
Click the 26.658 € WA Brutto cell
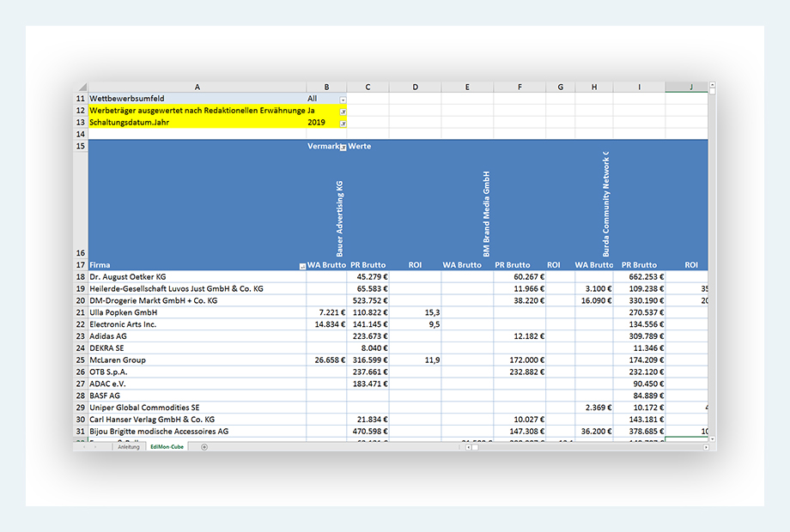[326, 360]
